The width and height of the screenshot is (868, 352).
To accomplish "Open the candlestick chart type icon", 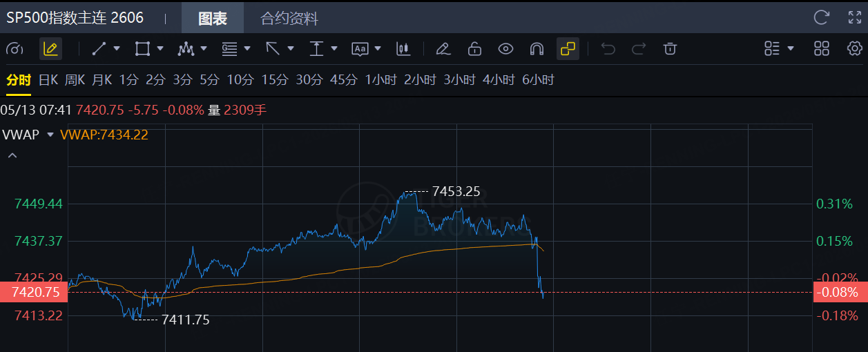I will 403,48.
